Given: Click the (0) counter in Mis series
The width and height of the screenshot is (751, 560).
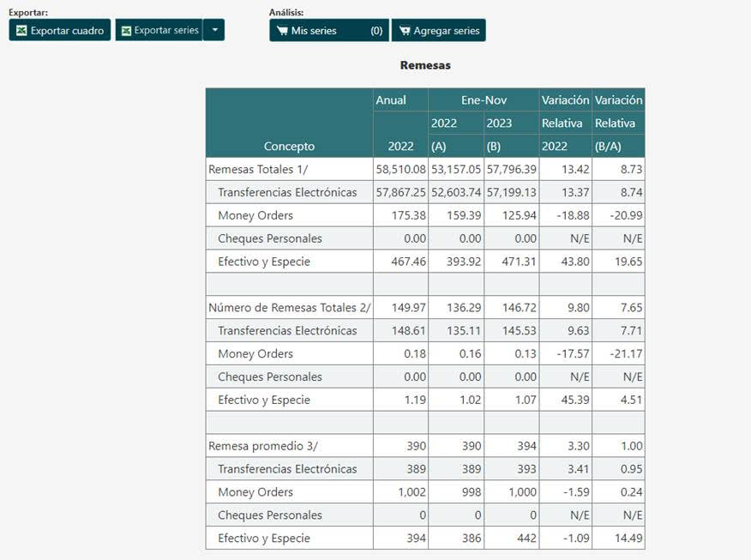Looking at the screenshot, I should point(376,31).
